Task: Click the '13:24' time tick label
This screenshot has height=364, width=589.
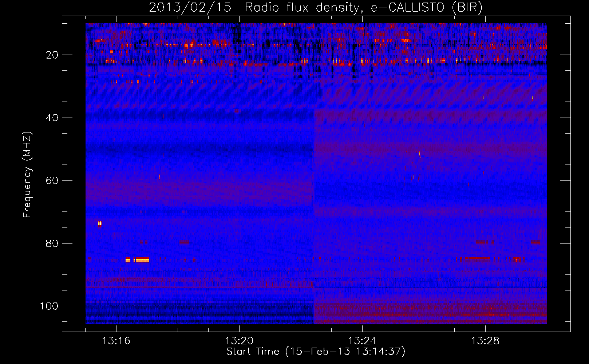Action: [x=362, y=341]
